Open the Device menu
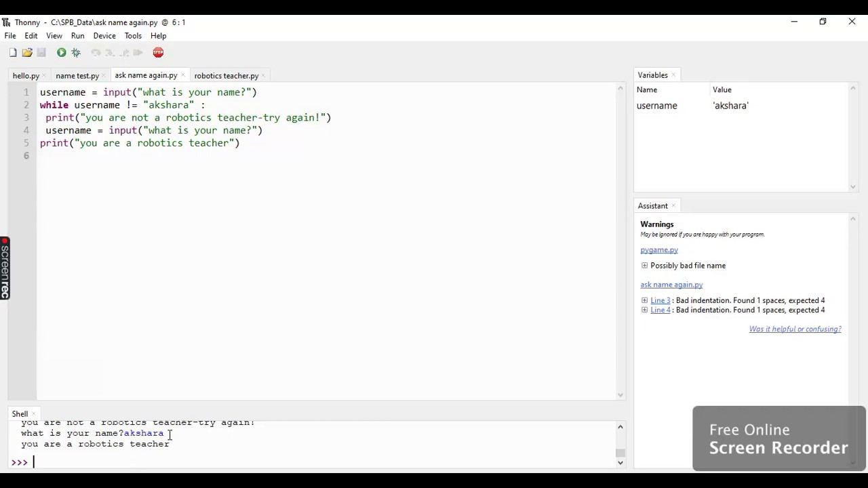868x488 pixels. (104, 36)
